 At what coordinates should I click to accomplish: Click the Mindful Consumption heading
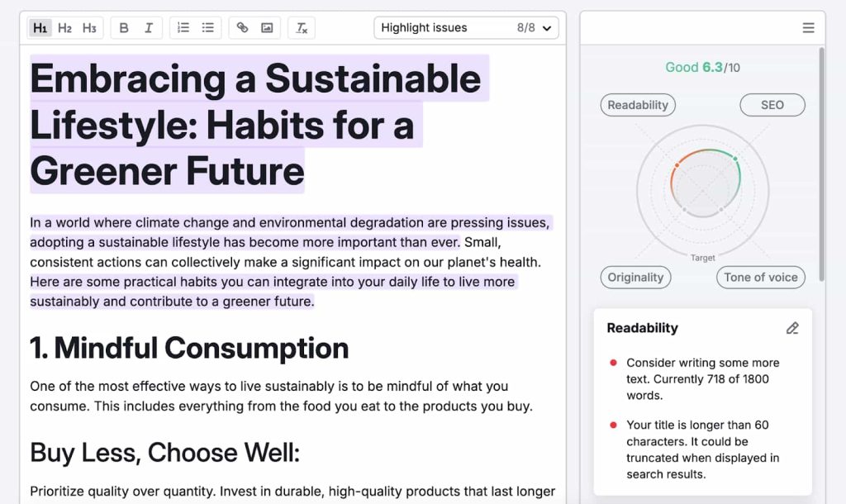189,348
